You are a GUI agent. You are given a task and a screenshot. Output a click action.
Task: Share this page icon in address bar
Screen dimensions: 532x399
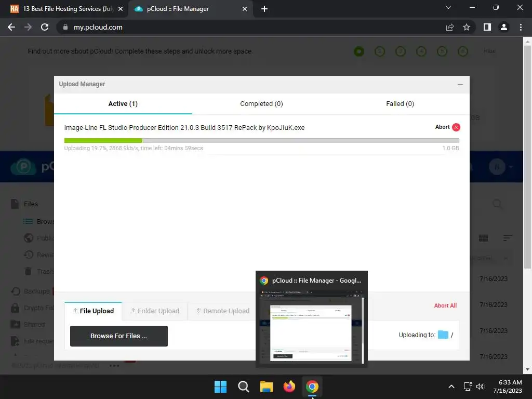pyautogui.click(x=449, y=27)
